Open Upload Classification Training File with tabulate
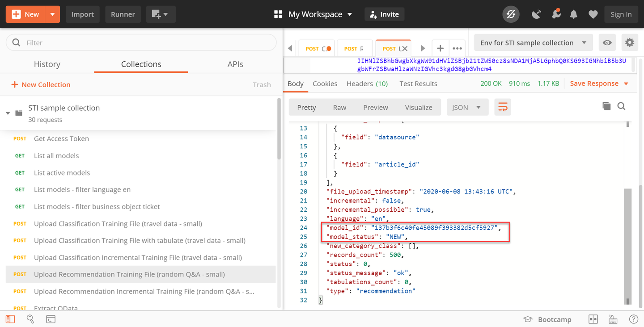 (140, 240)
